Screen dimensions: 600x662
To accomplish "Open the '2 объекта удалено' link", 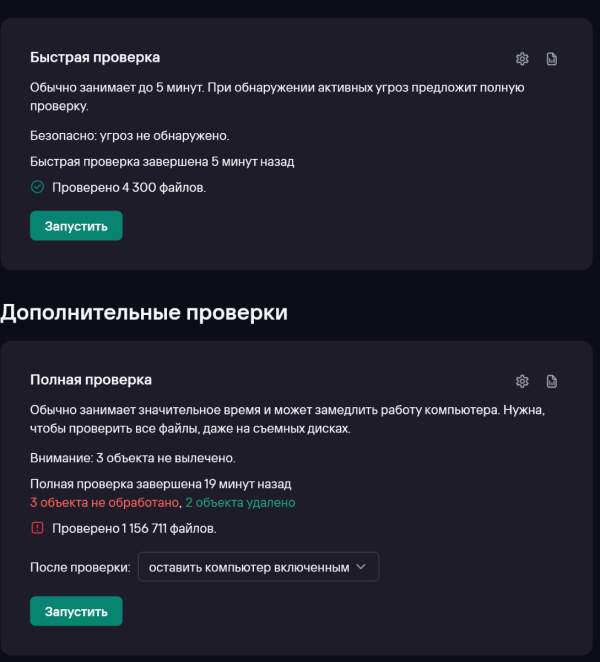I will coord(240,503).
